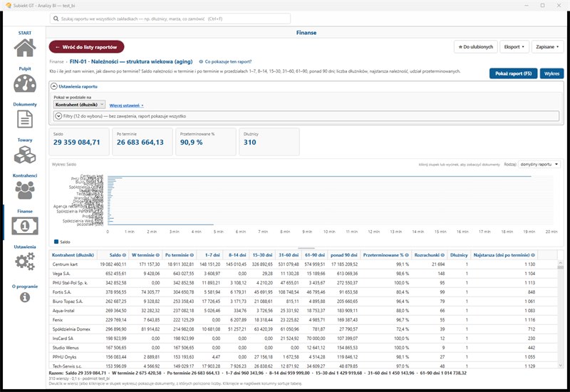Open the Kontrahenci people icon

coord(25,190)
